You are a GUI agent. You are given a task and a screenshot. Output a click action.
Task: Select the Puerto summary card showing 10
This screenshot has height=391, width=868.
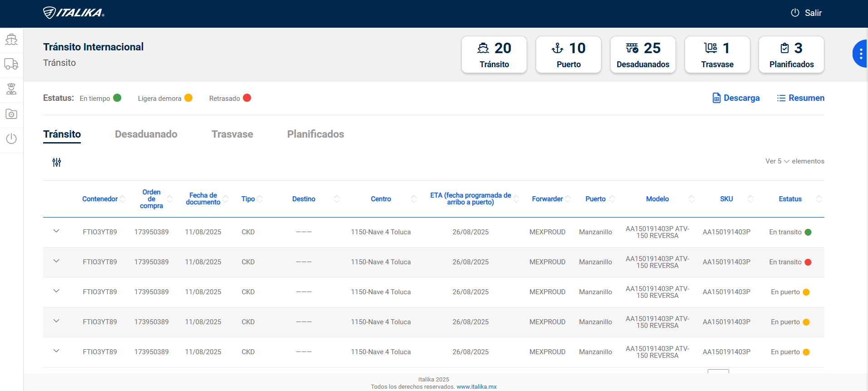click(x=568, y=54)
